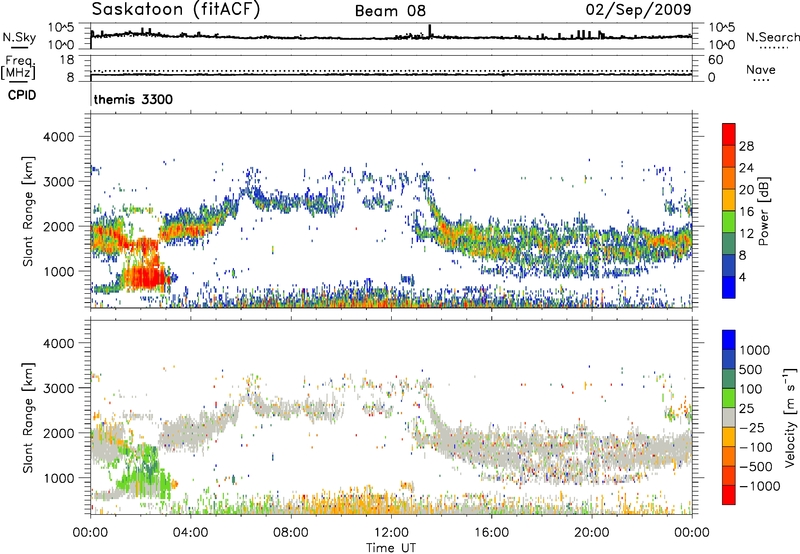Click the 'Slant Range [km]' label of power panel

tap(28, 211)
